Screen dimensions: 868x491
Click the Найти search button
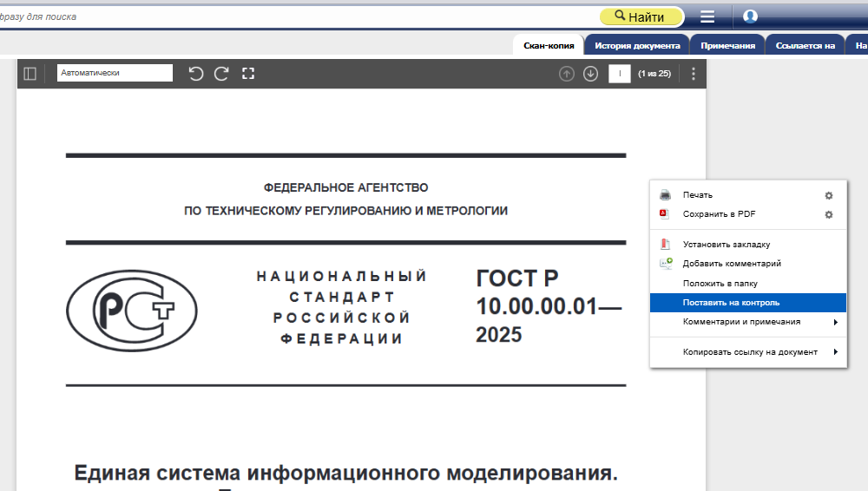coord(641,16)
